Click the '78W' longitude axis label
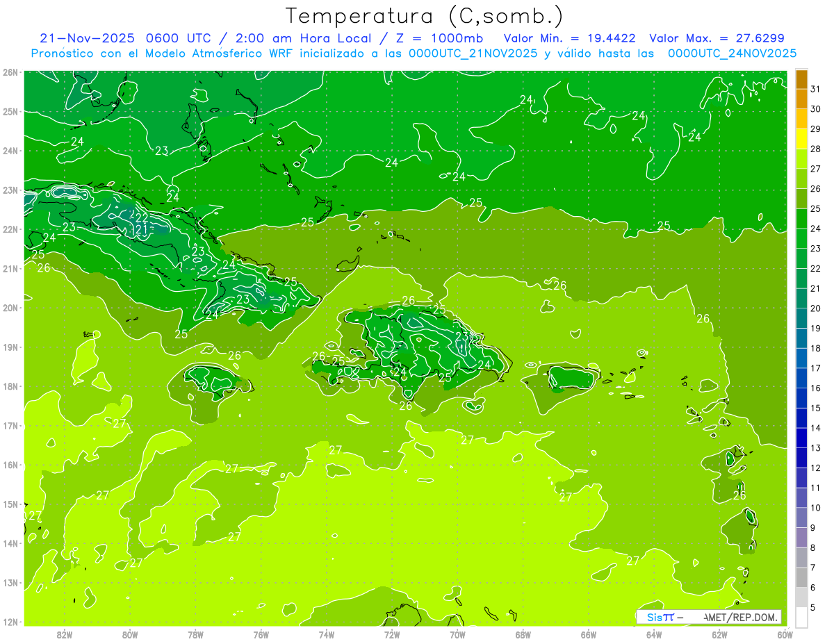This screenshot has width=834, height=644. [x=195, y=634]
